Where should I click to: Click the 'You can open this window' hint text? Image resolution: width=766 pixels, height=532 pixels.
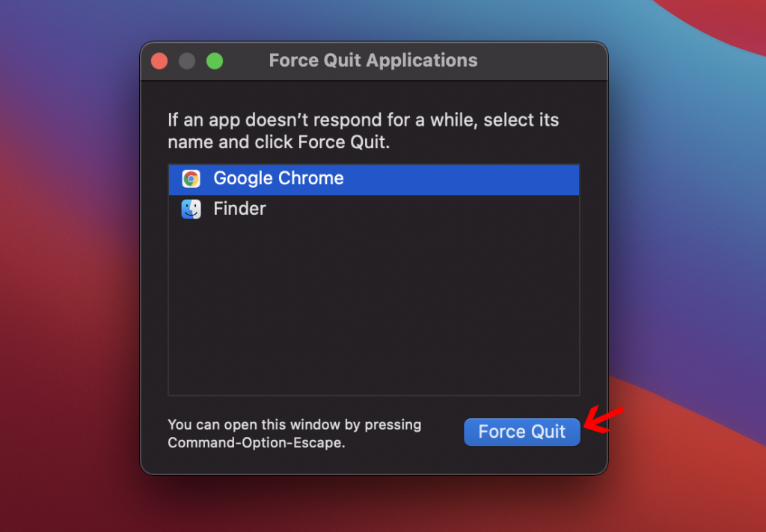coord(294,425)
